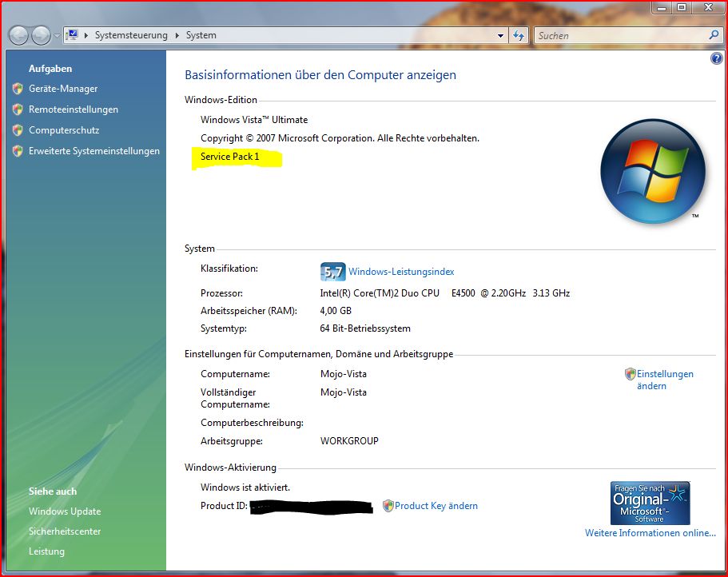Screen dimensions: 728x577
Task: Open Erweiterte Systemeinstellungen
Action: pyautogui.click(x=94, y=151)
